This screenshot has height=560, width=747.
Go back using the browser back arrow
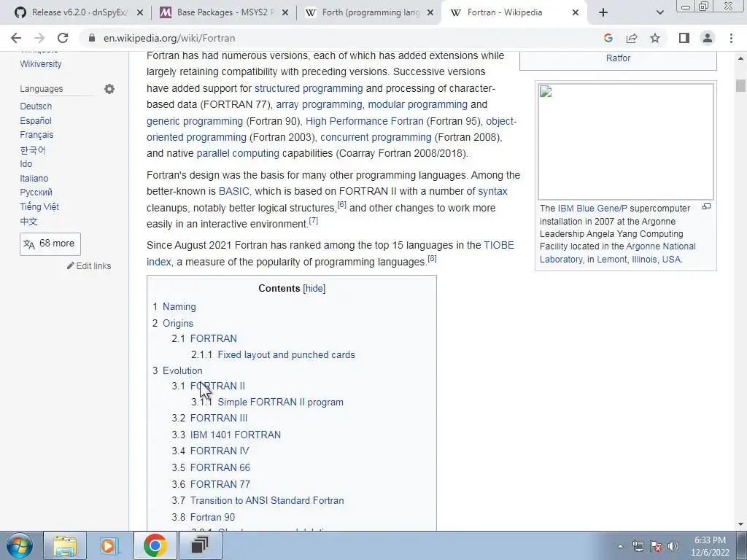16,38
